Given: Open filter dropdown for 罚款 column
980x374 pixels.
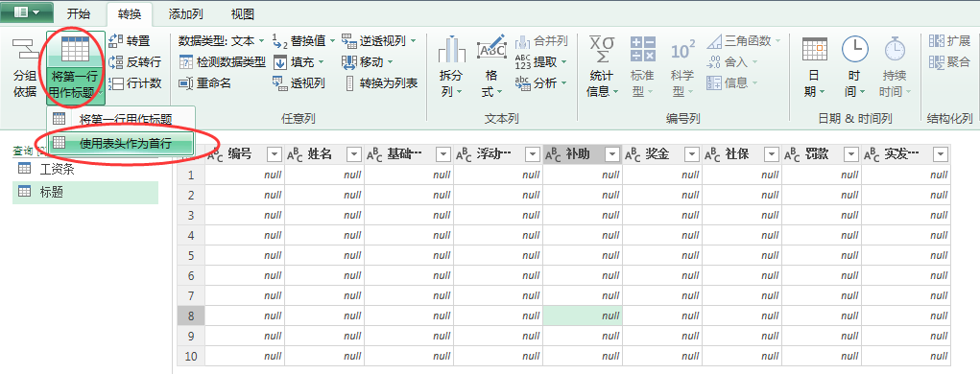Looking at the screenshot, I should (x=851, y=154).
